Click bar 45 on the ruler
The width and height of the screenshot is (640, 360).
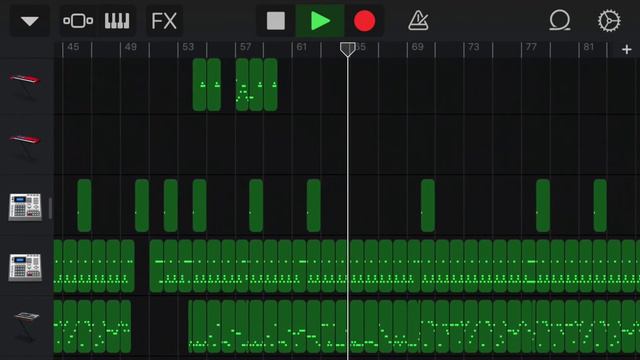click(x=73, y=47)
